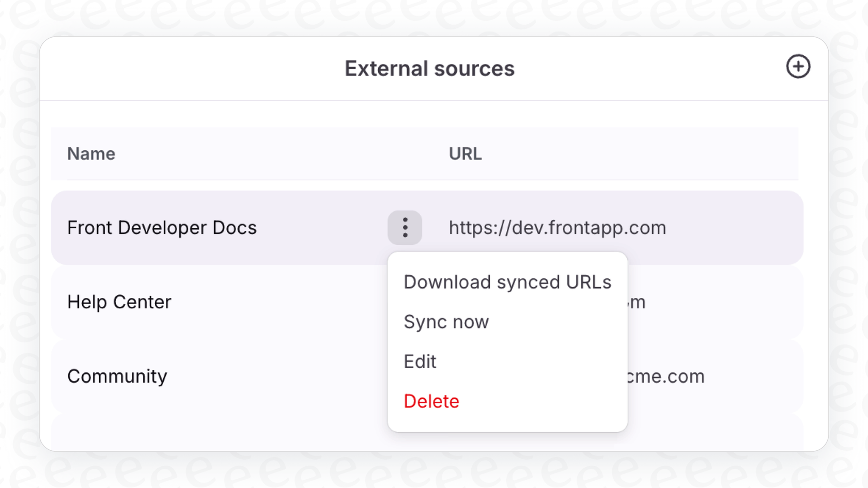Click the plus icon to add external source
This screenshot has height=488, width=868.
[798, 67]
